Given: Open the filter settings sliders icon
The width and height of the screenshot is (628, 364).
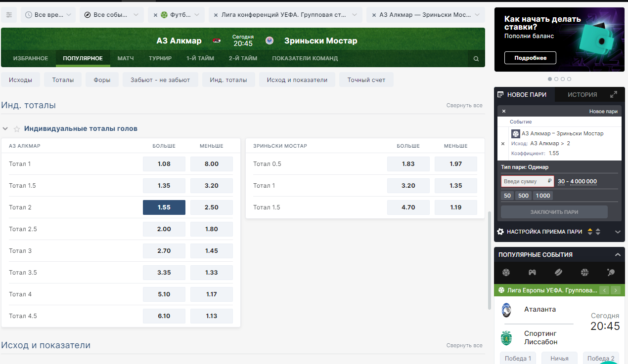Looking at the screenshot, I should 9,15.
